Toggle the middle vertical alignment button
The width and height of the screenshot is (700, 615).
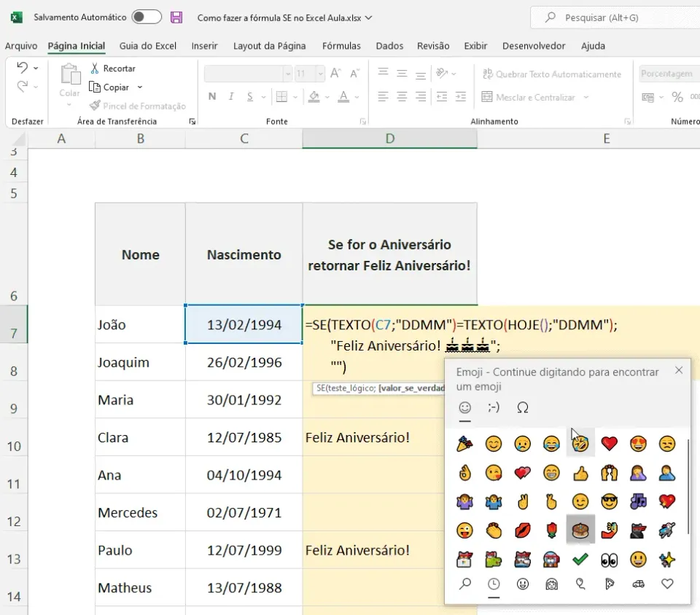[x=402, y=73]
